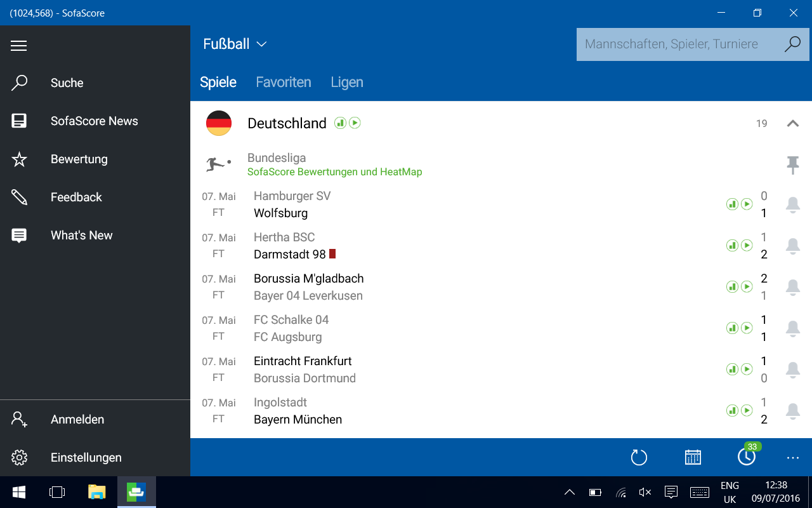
Task: Open the Bayer 04 Leverkusen team name
Action: (x=308, y=296)
